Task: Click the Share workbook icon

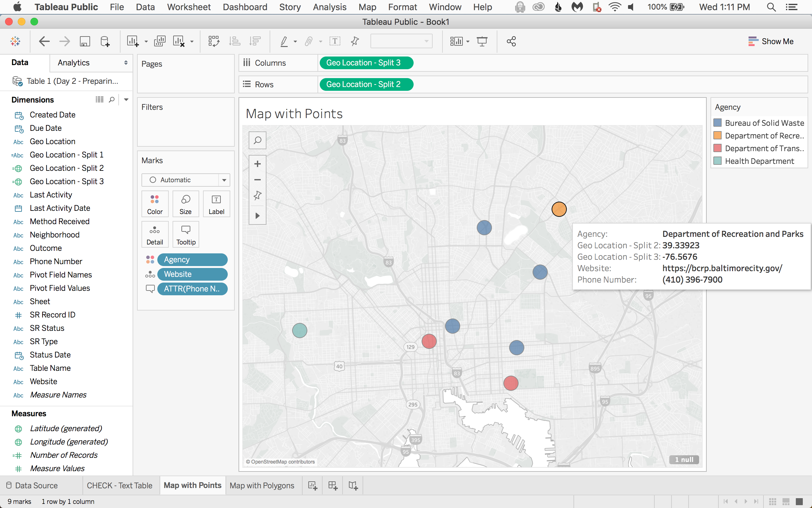Action: coord(511,41)
